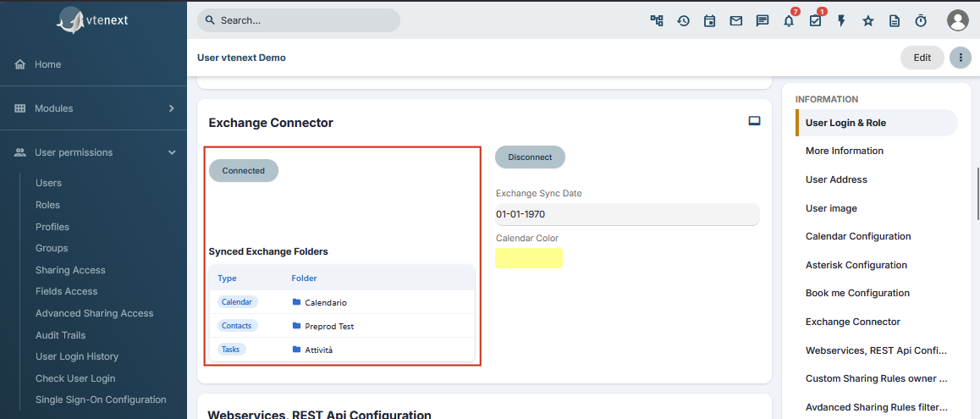
Task: Click the Disconnect button
Action: point(530,157)
